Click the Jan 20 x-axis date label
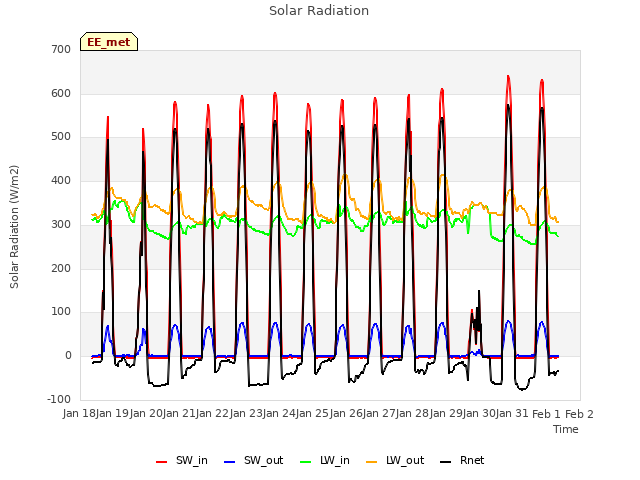 tap(145, 414)
